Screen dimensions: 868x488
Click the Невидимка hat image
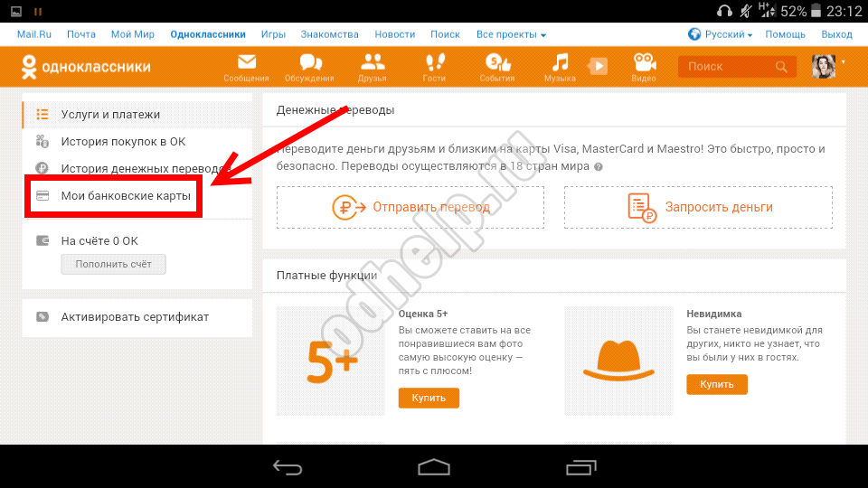point(618,361)
